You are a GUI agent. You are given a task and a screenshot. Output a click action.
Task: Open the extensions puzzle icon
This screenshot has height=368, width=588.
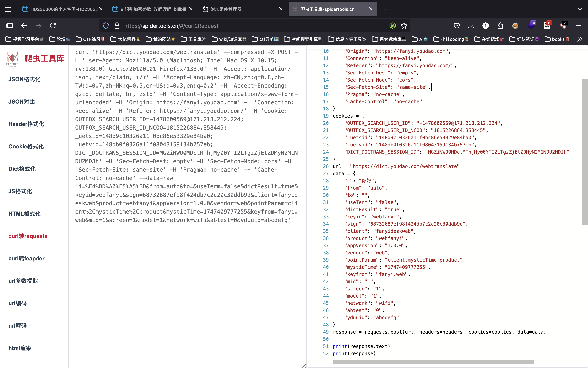[x=500, y=26]
